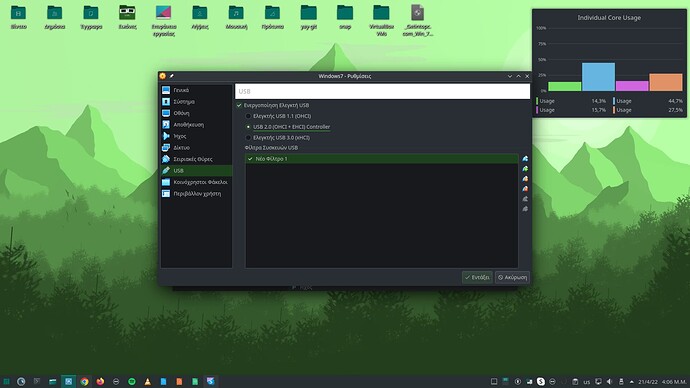This screenshot has height=388, width=690.
Task: Move selected USB filter down
Action: (525, 209)
